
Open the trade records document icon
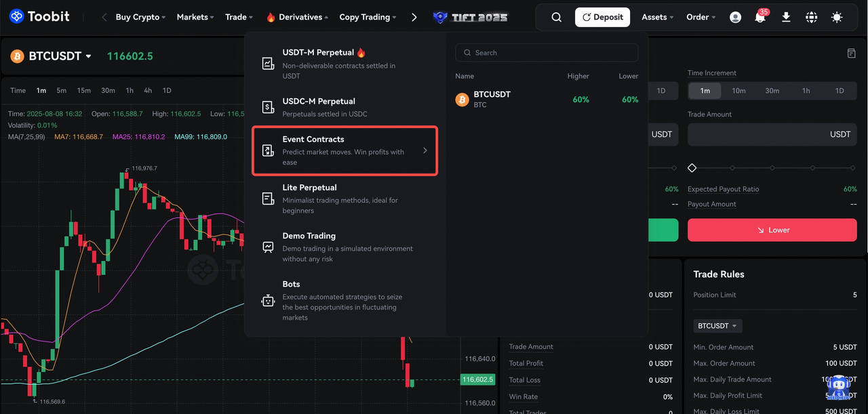852,53
